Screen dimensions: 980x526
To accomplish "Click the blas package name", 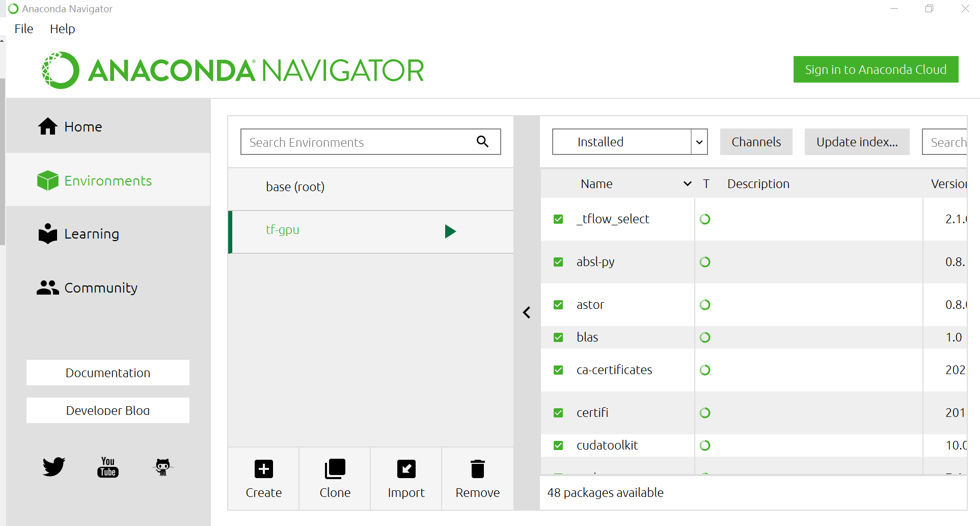I will pyautogui.click(x=587, y=337).
